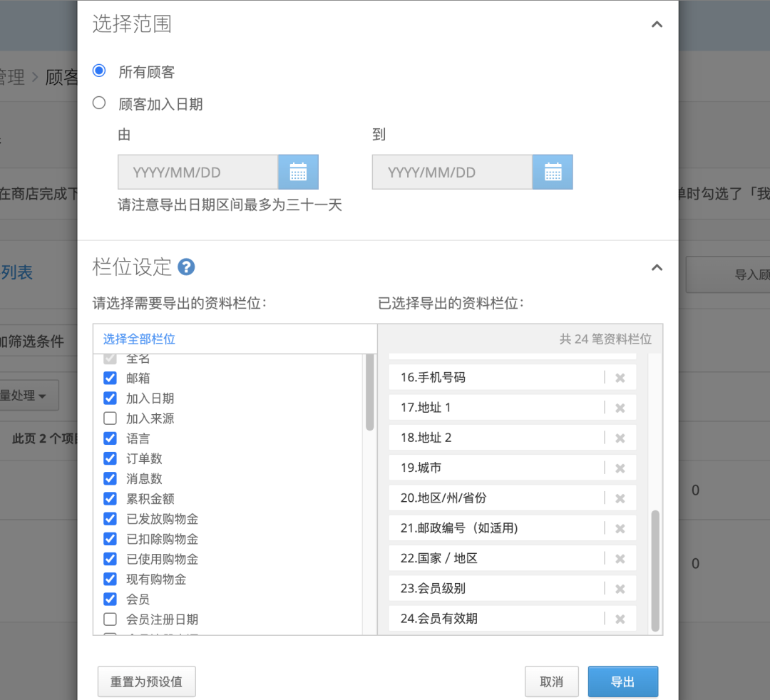Enable the 加入来源 checkbox
Screen dimensions: 770x700
[109, 418]
